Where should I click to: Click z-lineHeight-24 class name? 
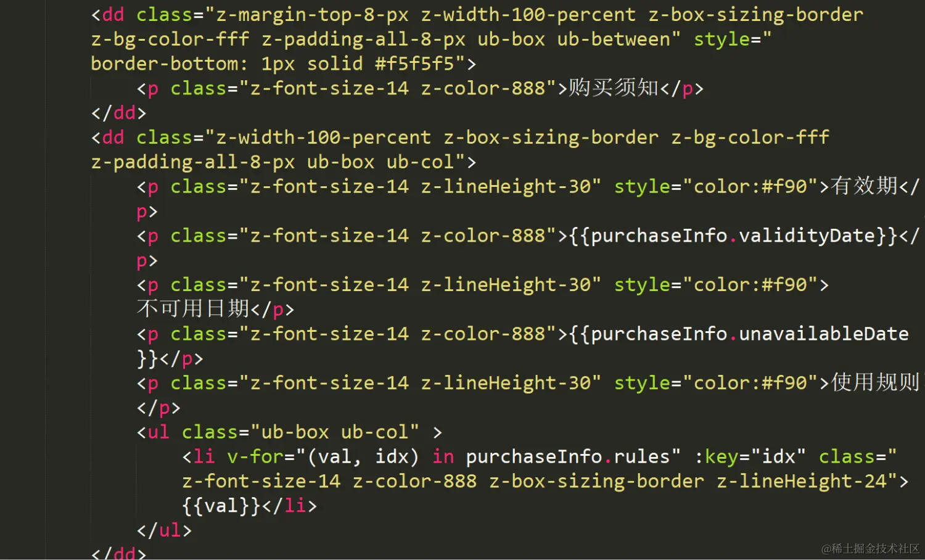pos(802,481)
